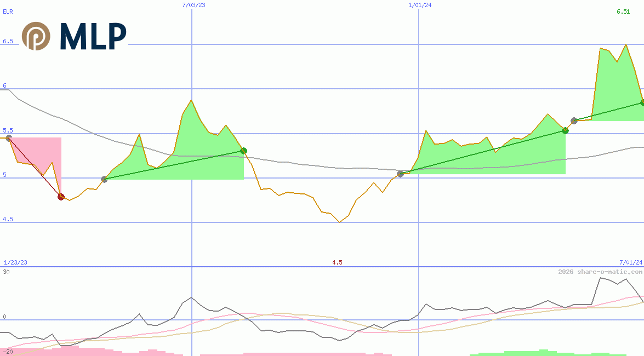Click gray entry marker starting first green trend line
This screenshot has height=356, width=644.
point(105,179)
